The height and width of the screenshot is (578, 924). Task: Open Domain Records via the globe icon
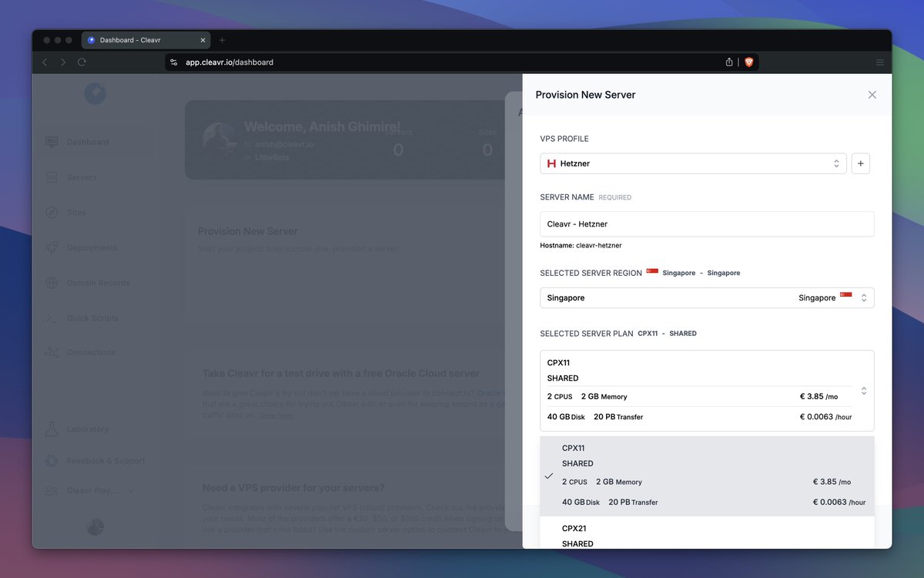52,283
